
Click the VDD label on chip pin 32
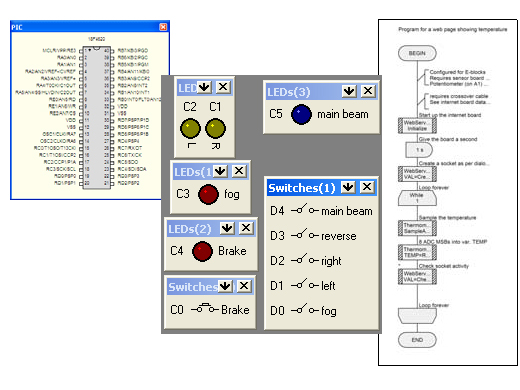(x=122, y=106)
